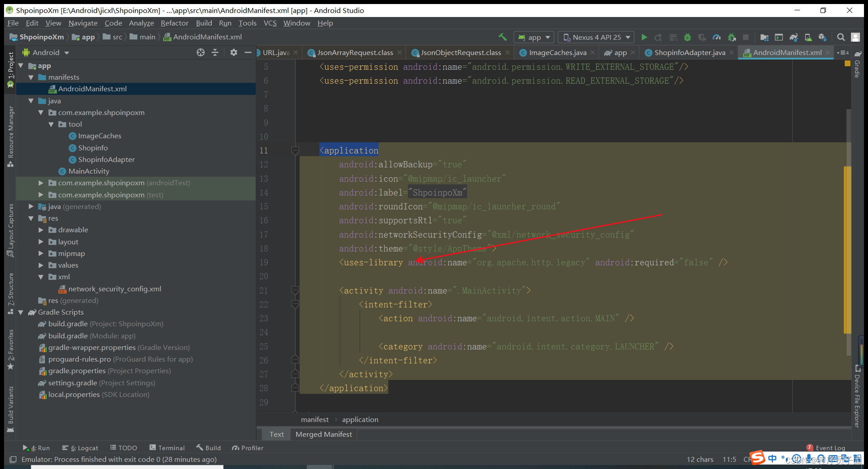The image size is (868, 469).
Task: Expand the drawable folder
Action: tap(41, 230)
